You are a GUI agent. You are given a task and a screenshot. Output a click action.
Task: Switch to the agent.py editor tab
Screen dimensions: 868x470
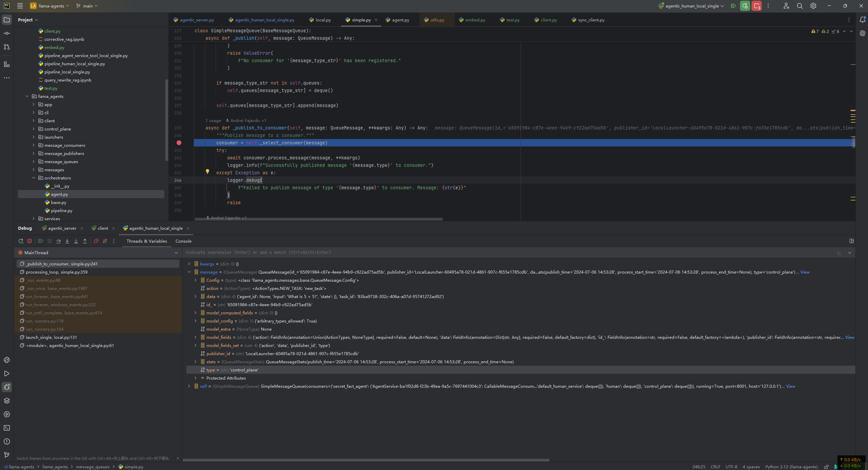tap(400, 20)
